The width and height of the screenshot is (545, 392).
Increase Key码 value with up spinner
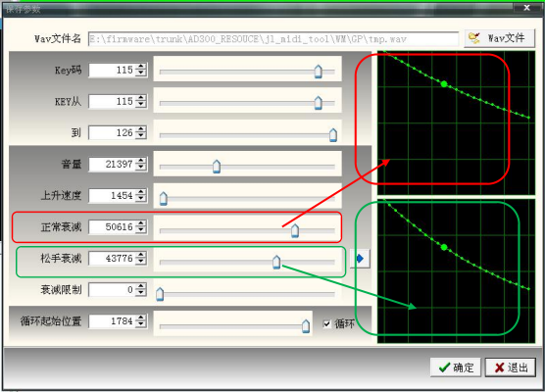[140, 67]
